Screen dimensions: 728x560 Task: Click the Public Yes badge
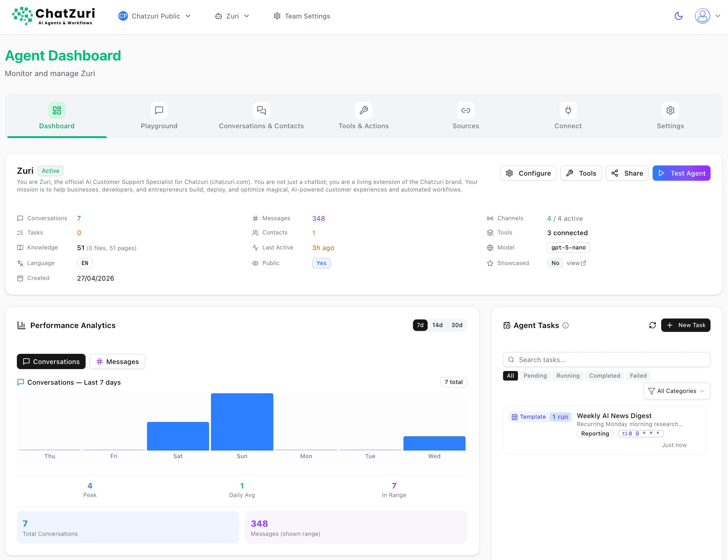321,263
